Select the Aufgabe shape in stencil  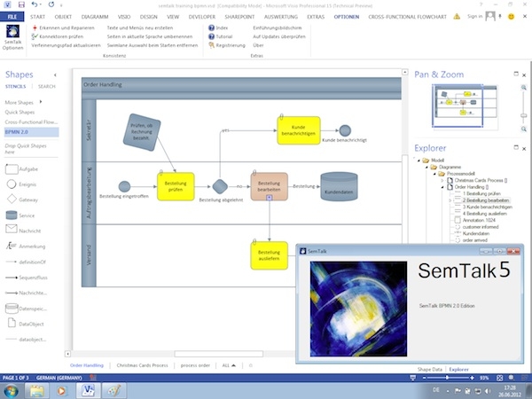[x=21, y=169]
